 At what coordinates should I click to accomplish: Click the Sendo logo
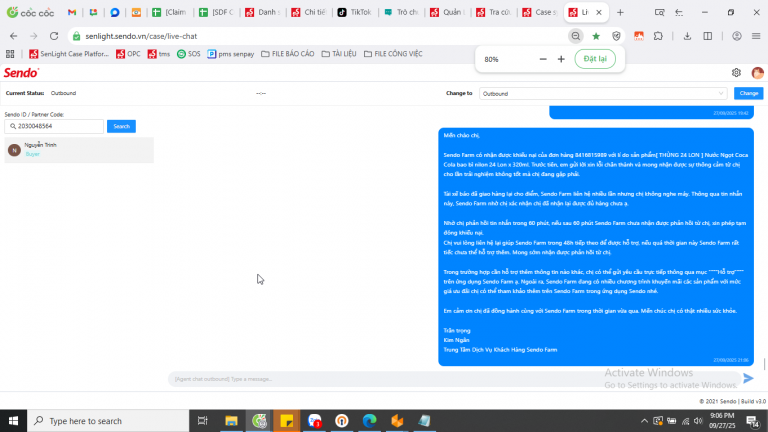pyautogui.click(x=21, y=73)
